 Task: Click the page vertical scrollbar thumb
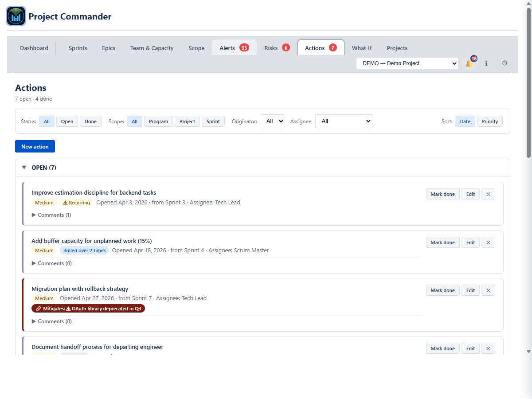pos(528,82)
